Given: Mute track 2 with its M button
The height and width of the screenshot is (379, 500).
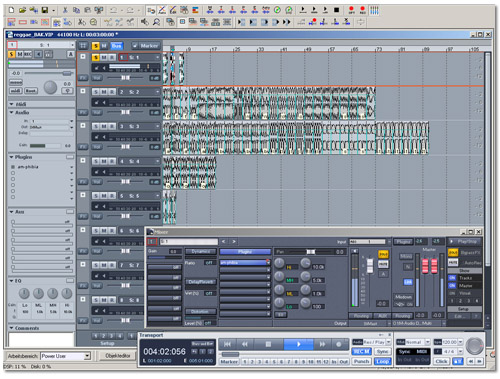Looking at the screenshot, I should (104, 92).
